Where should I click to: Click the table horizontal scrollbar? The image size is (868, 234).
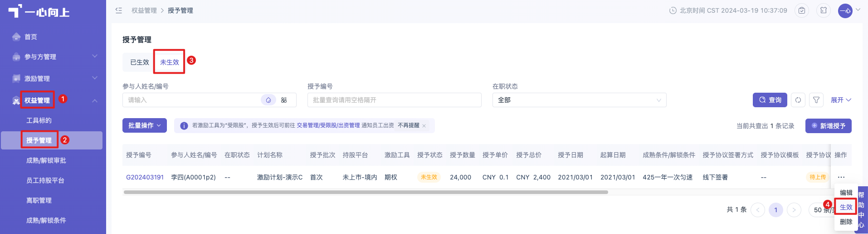[x=366, y=192]
